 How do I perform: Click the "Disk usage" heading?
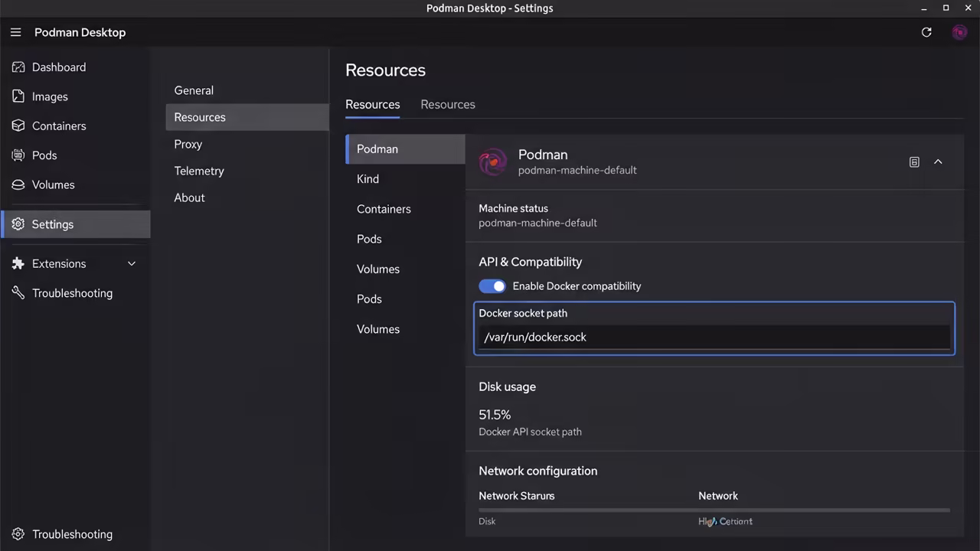[507, 386]
